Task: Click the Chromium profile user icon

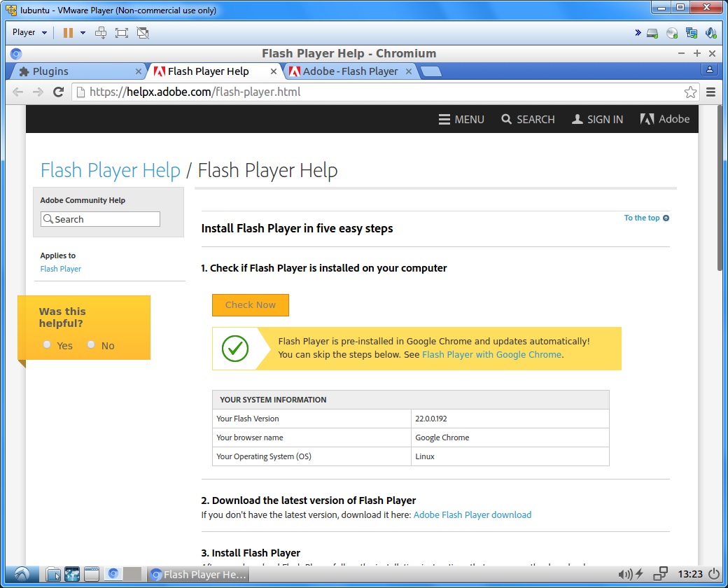Action: click(x=709, y=70)
